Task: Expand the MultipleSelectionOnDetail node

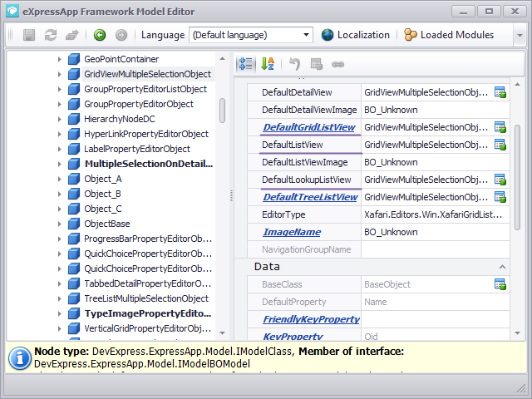Action: 59,164
